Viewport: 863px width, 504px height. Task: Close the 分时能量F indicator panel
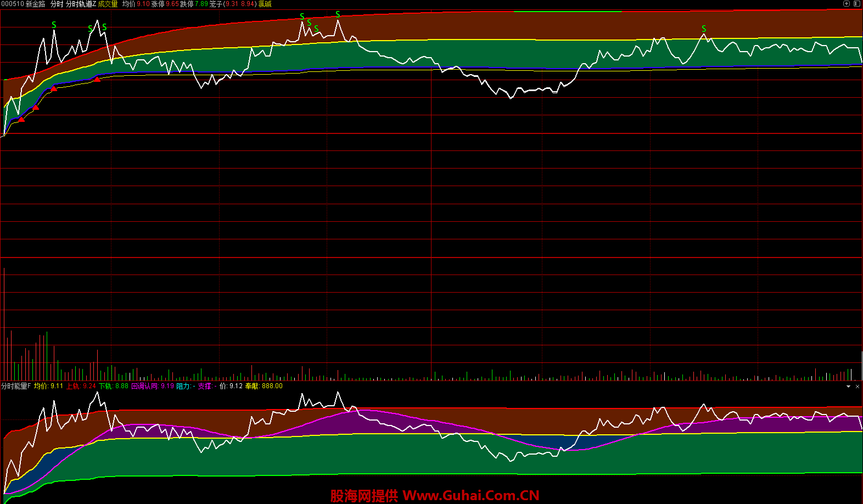858,387
